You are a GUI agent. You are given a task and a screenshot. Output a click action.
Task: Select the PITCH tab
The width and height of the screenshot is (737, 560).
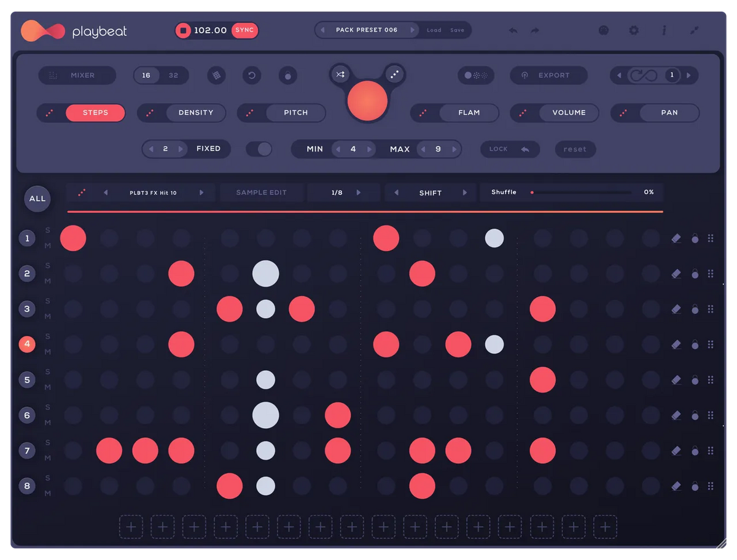tap(295, 113)
